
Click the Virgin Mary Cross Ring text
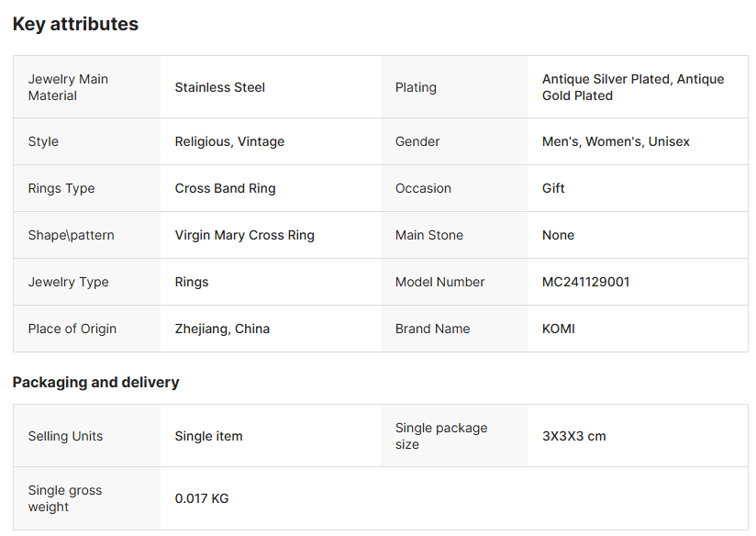[244, 235]
